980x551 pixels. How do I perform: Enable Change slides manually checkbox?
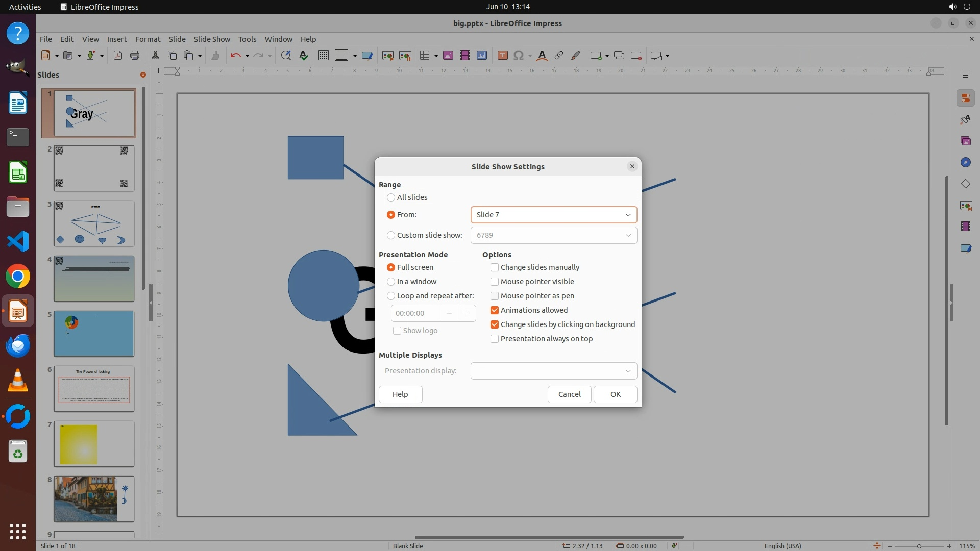pyautogui.click(x=495, y=267)
